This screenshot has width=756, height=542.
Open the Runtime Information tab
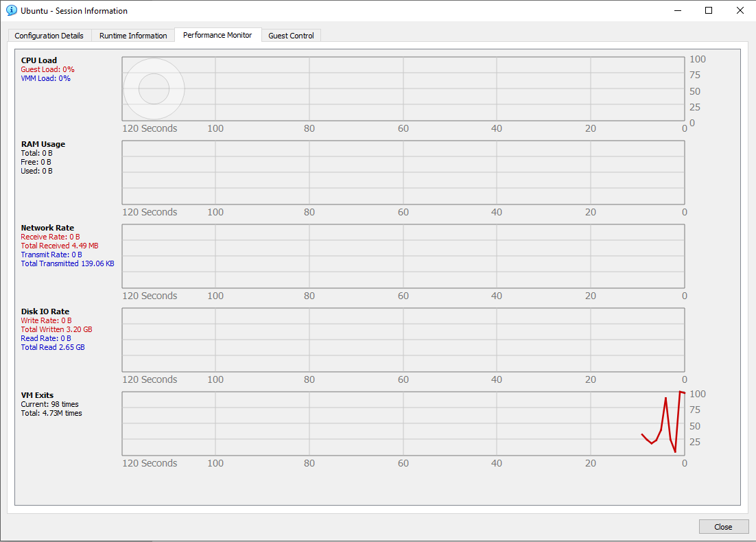(133, 36)
